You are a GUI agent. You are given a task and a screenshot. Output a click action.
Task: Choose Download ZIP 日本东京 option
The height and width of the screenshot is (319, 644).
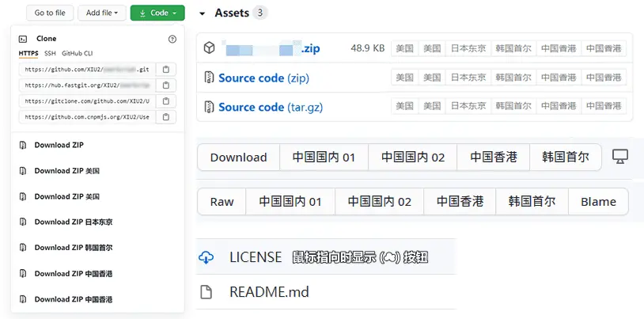click(x=73, y=222)
